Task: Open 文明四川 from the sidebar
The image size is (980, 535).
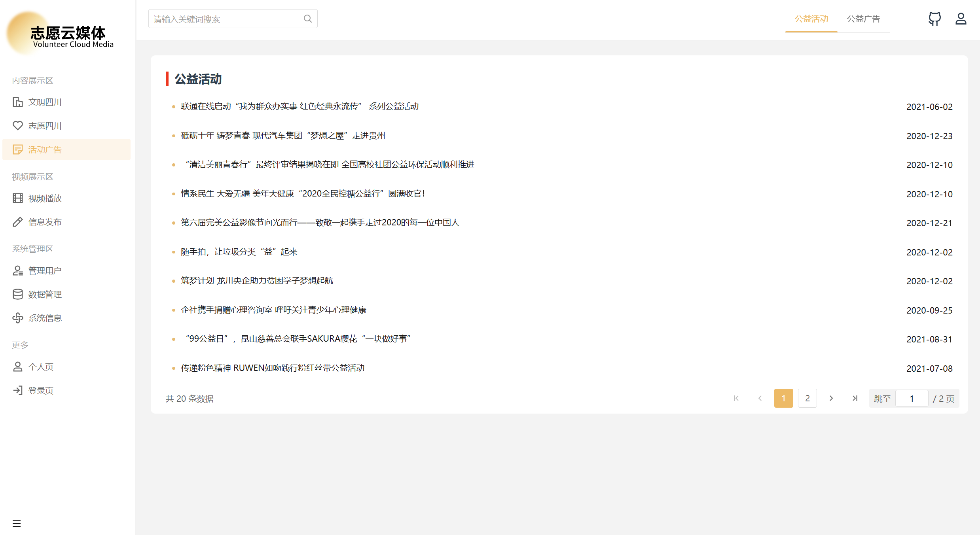Action: pyautogui.click(x=45, y=102)
